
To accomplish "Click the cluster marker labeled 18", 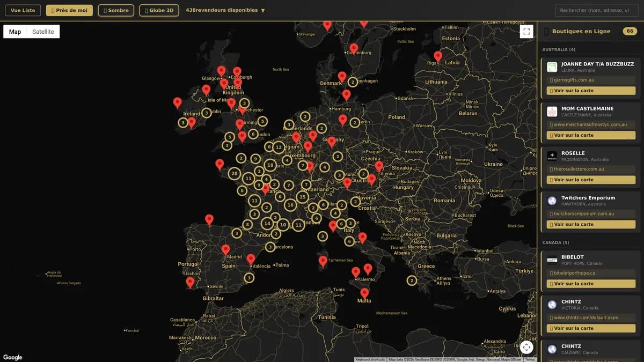I will click(x=270, y=165).
